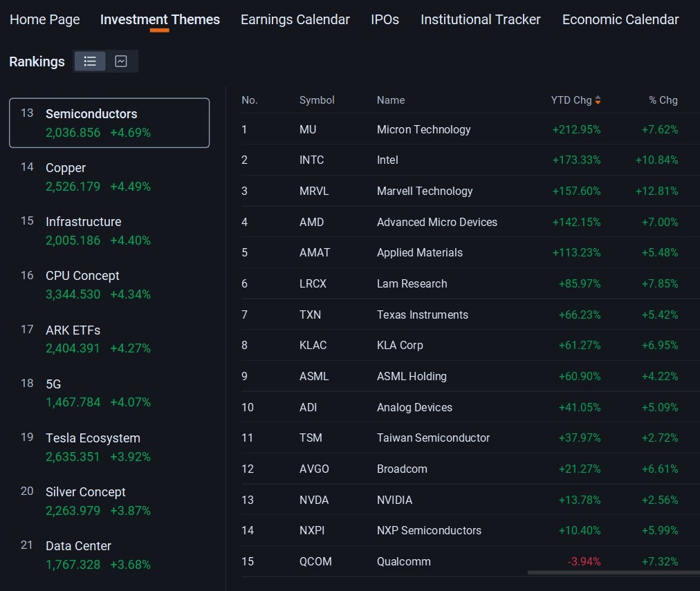Click the horizontal scrollbar under the table
This screenshot has height=591, width=700.
[614, 572]
